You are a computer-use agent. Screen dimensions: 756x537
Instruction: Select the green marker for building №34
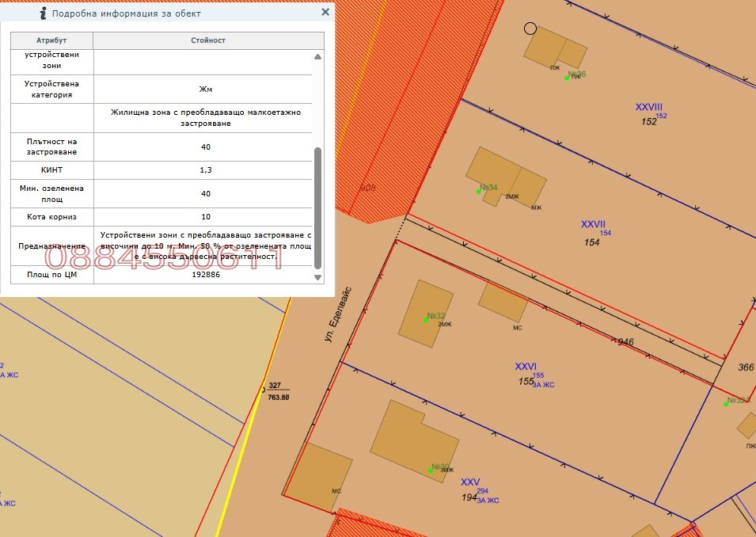click(x=478, y=191)
